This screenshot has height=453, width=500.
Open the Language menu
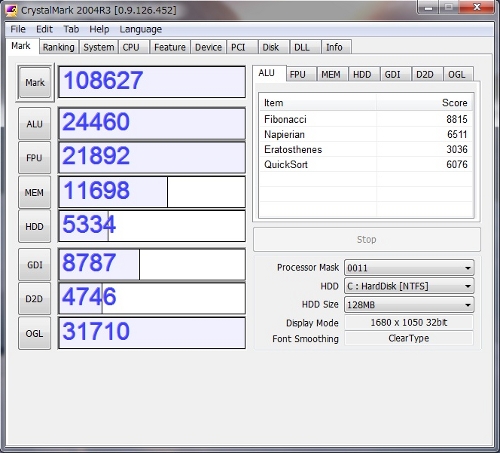[141, 29]
